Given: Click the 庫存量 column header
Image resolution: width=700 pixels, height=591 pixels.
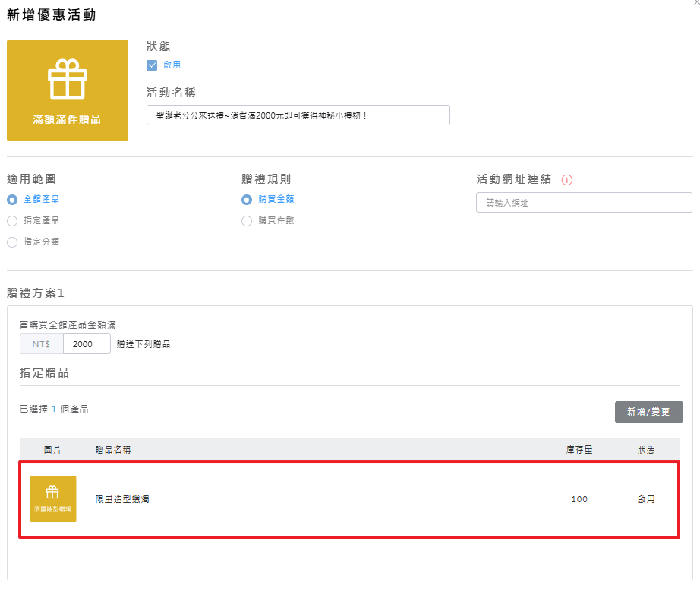Looking at the screenshot, I should [579, 450].
